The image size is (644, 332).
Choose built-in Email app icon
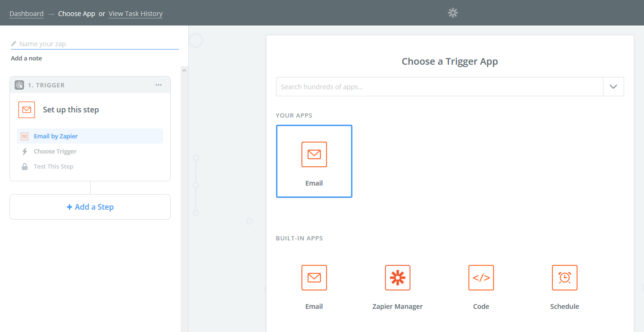314,278
